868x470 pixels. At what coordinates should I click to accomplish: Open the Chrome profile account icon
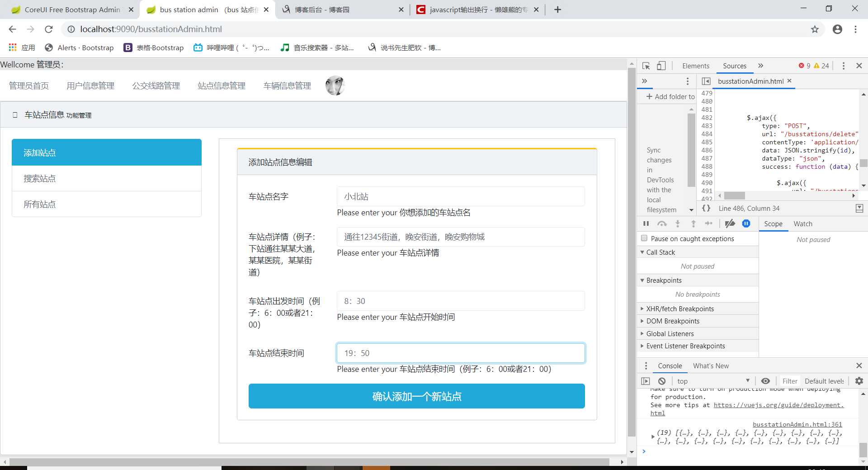pyautogui.click(x=837, y=29)
